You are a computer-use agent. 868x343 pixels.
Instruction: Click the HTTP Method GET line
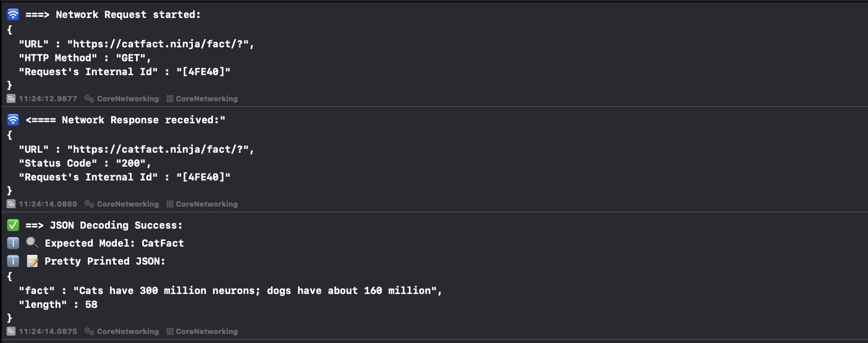point(85,58)
